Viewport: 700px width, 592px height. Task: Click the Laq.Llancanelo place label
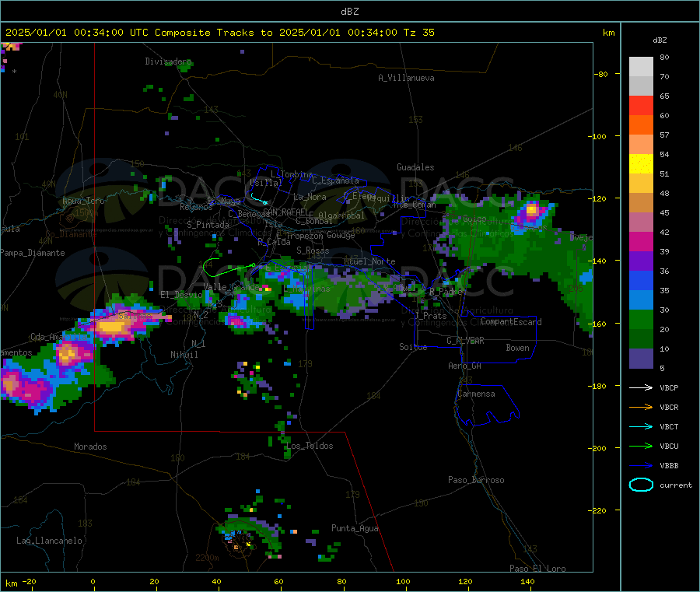(49, 541)
